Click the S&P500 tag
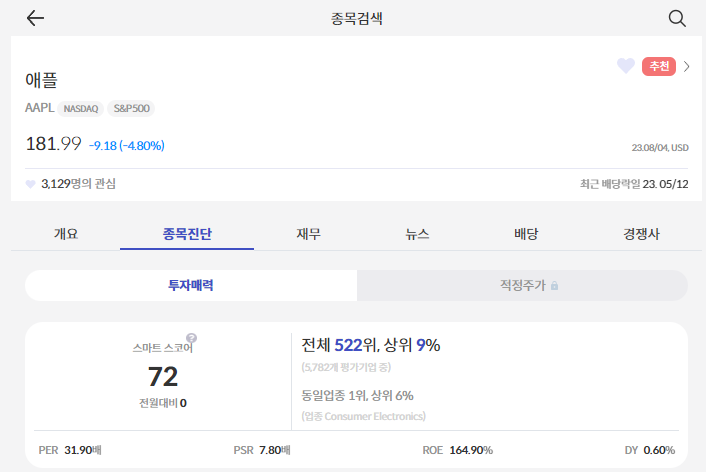 pyautogui.click(x=131, y=108)
